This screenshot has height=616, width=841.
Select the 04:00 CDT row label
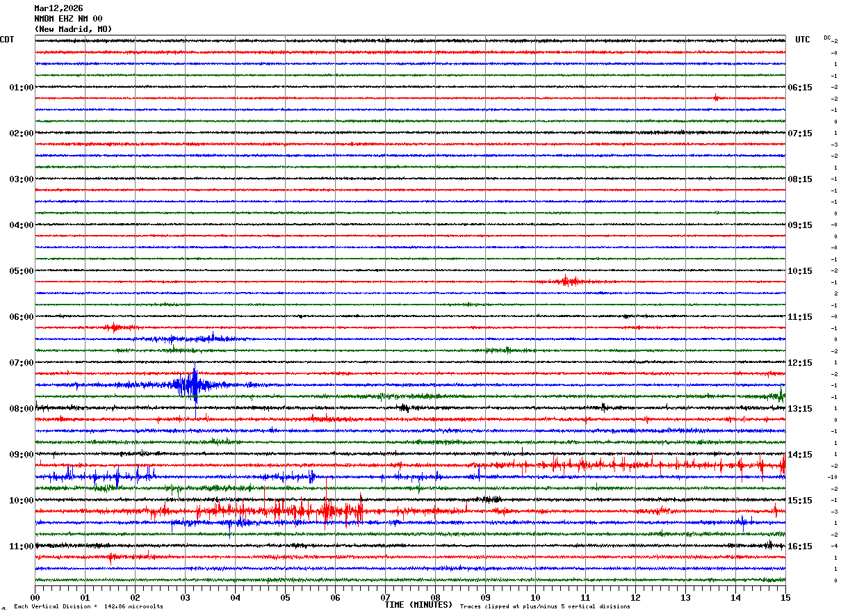coord(22,225)
